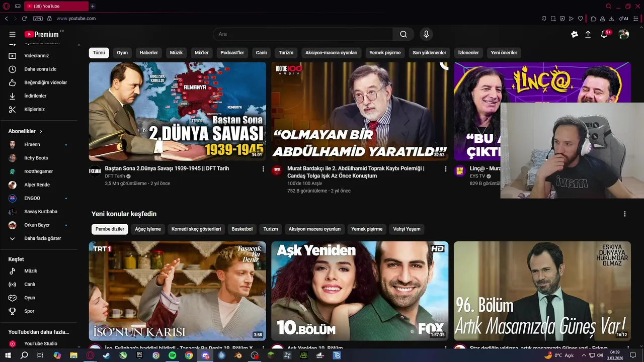The image size is (644, 362).
Task: Open YouTube notifications bell
Action: pos(605,34)
